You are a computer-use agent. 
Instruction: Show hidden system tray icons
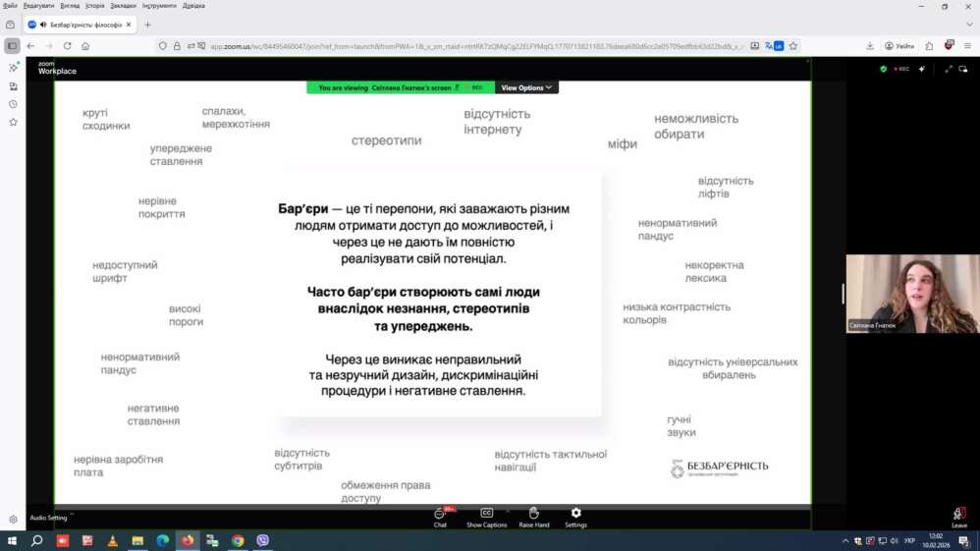pos(844,541)
